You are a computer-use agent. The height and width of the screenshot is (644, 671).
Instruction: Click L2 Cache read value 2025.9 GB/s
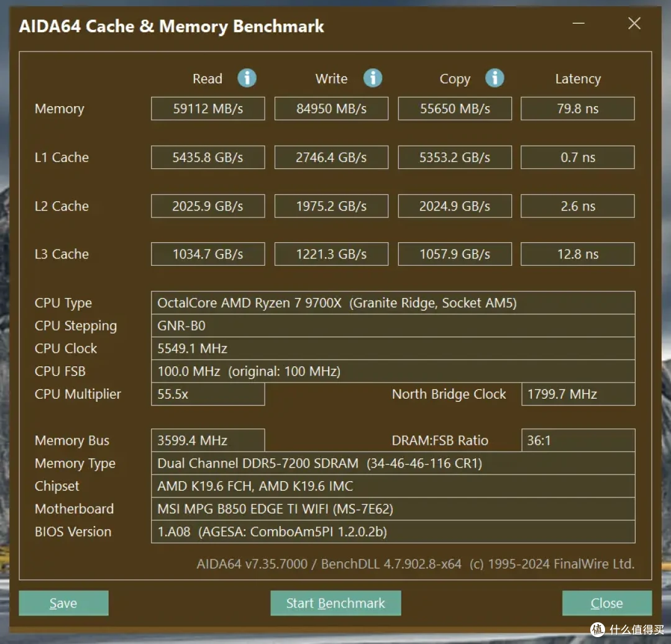[x=208, y=206]
